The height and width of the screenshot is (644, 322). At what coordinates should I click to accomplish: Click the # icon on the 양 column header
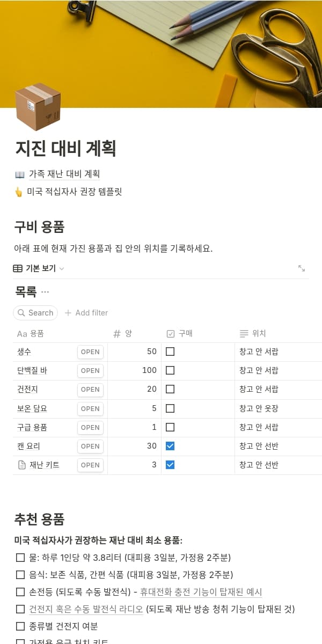[x=117, y=333]
